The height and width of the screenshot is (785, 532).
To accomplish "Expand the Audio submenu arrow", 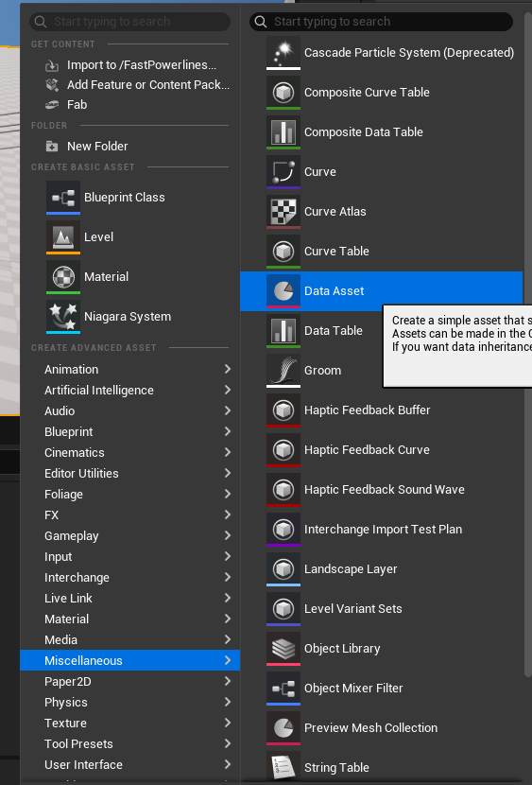I will click(x=228, y=410).
